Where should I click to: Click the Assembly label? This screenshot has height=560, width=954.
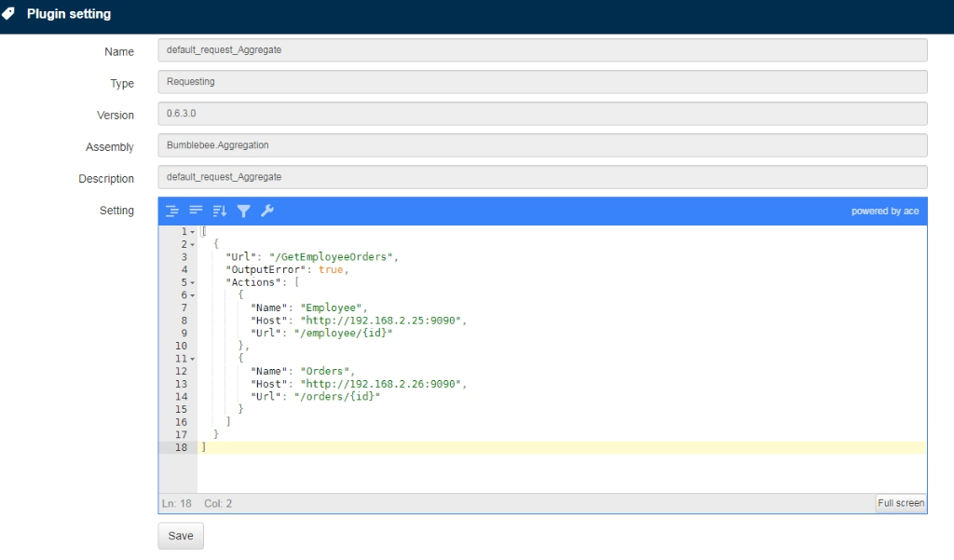point(110,147)
